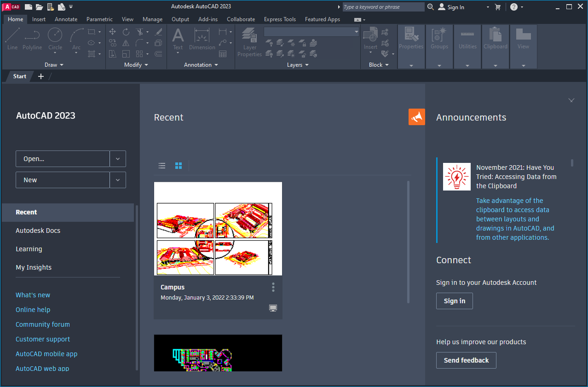Screen dimensions: 588x387
Task: Click the recent files vertical scrollbar
Action: pyautogui.click(x=408, y=242)
